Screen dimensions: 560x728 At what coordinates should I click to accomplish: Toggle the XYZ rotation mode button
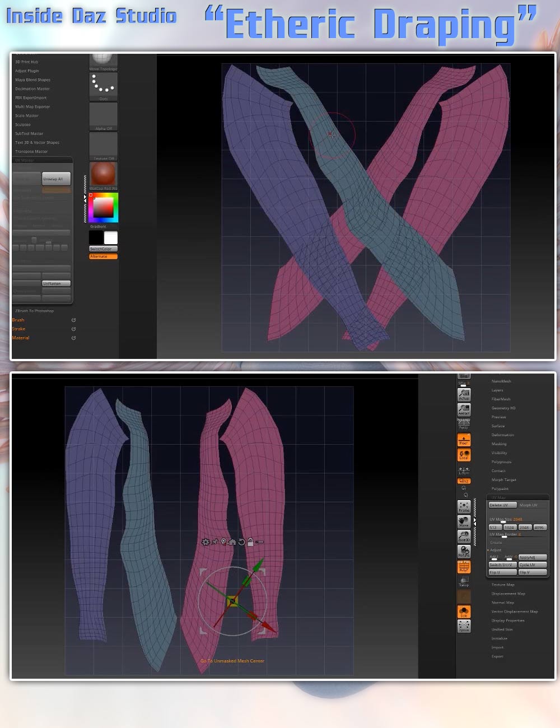[464, 481]
